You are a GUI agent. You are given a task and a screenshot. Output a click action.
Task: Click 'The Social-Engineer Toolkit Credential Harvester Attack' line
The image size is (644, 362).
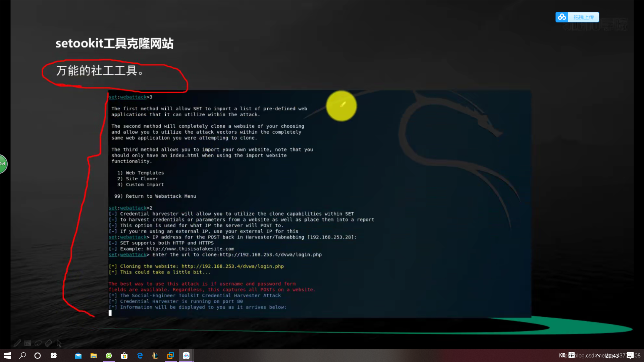pyautogui.click(x=195, y=296)
